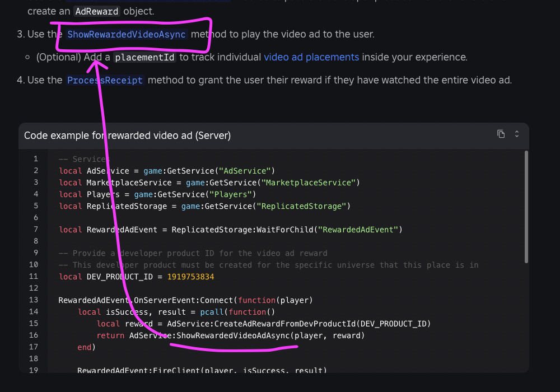Select the ShowRewardedVideoAsync inline code reference
This screenshot has width=560, height=392.
coord(125,34)
